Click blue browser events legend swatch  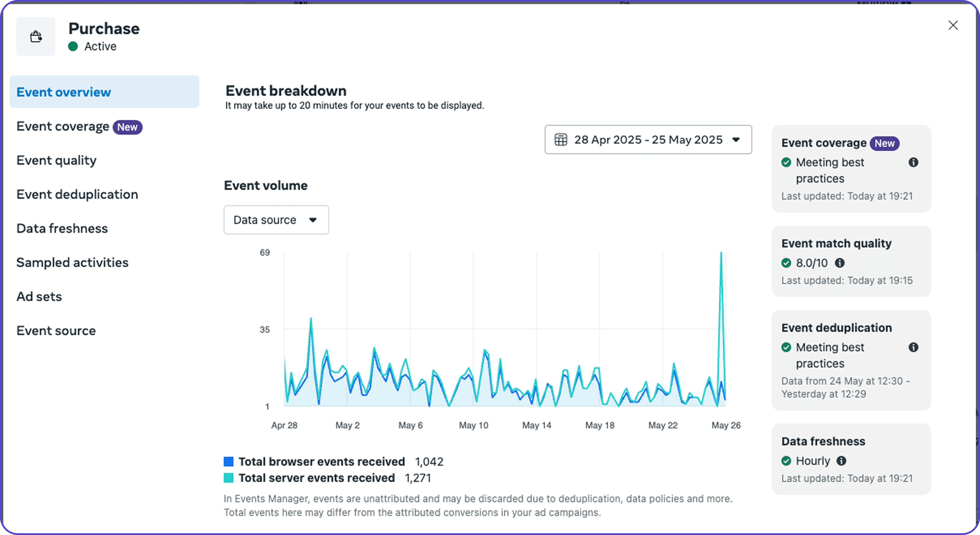point(228,462)
